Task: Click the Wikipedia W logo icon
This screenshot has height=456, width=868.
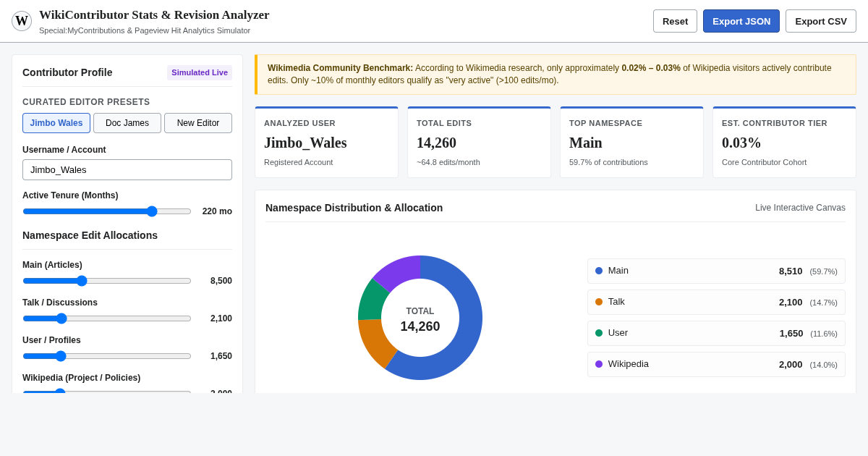Action: point(22,21)
